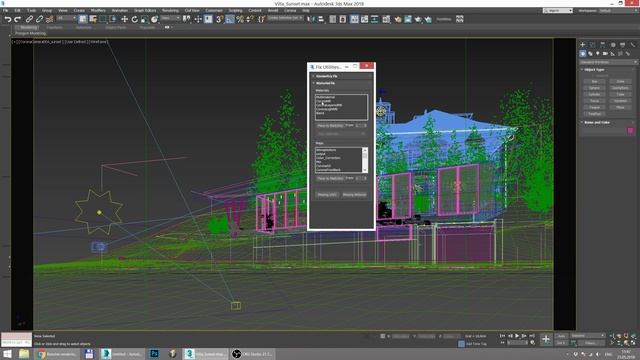Open the Rendering menu
This screenshot has width=640, height=360.
pyautogui.click(x=170, y=10)
